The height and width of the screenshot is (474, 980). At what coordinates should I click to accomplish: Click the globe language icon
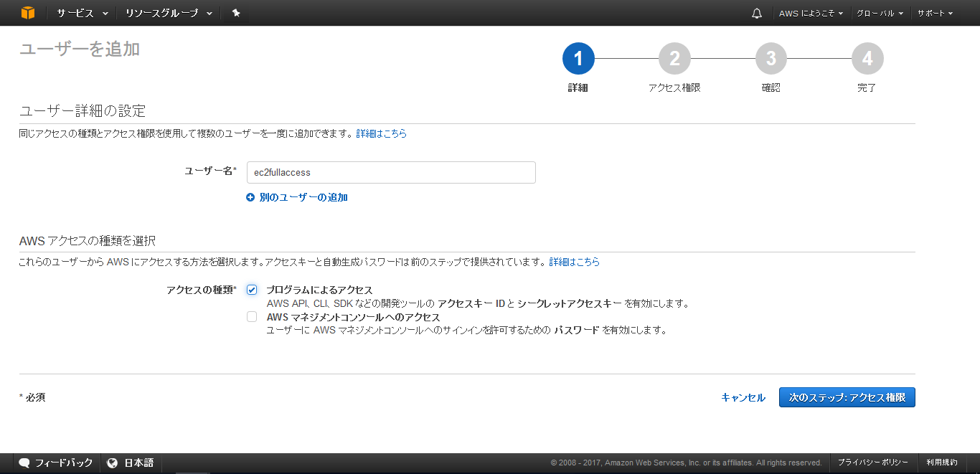112,463
